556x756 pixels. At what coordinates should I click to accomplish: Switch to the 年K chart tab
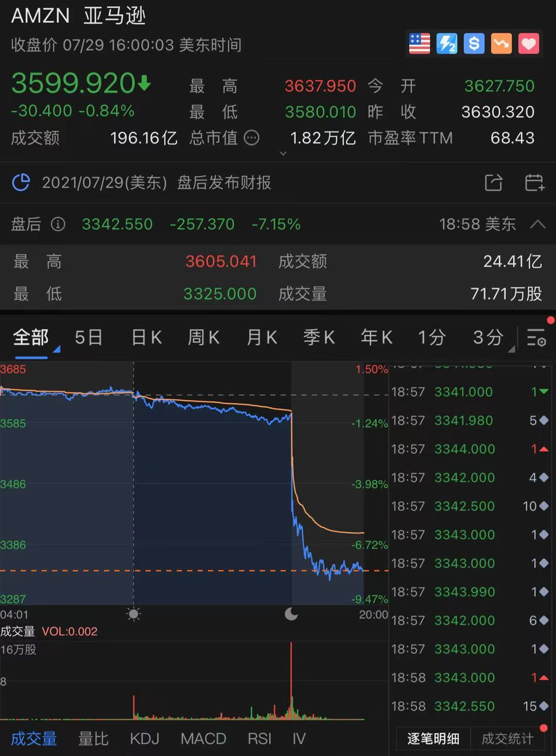[377, 338]
